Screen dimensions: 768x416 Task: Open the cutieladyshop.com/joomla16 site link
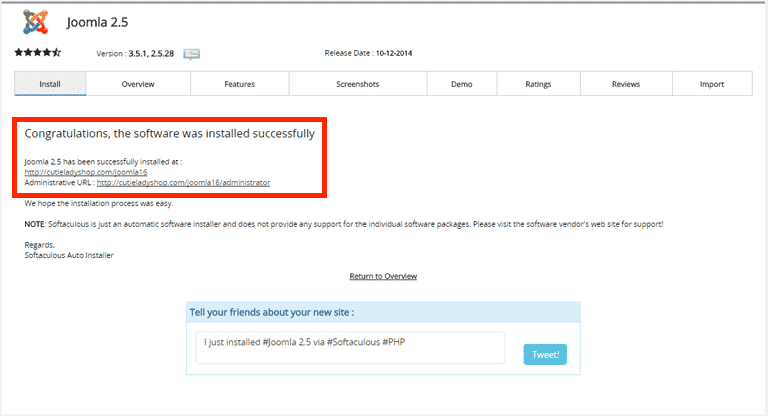[86, 172]
